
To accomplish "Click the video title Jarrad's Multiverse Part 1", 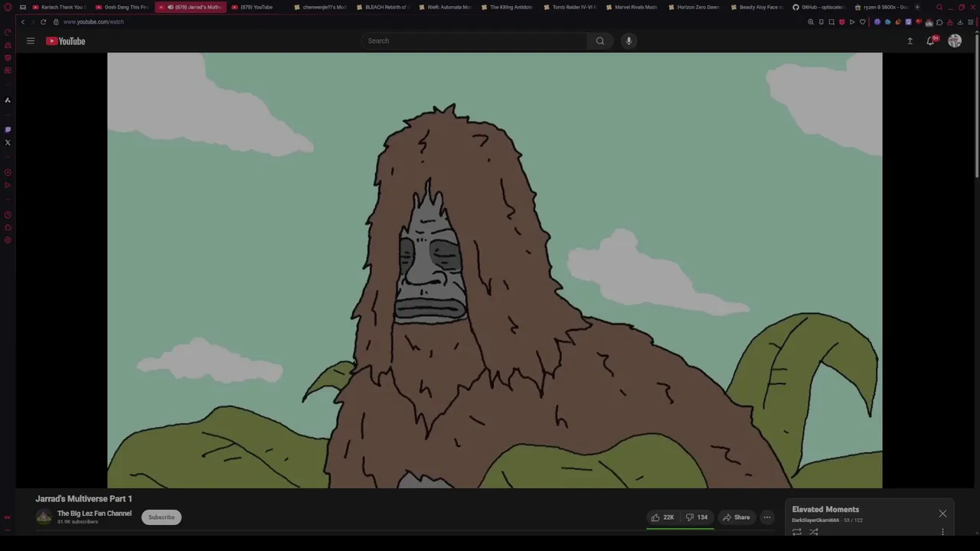I will tap(83, 499).
